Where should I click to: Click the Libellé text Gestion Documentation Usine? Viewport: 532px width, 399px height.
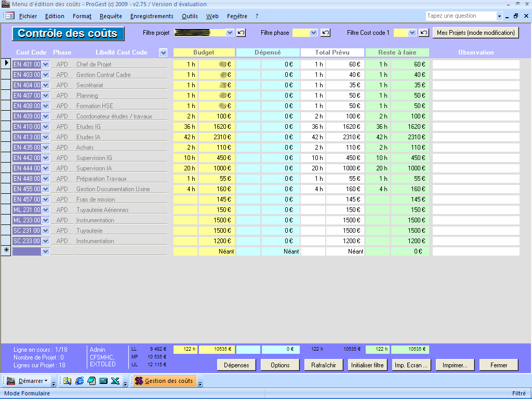coord(113,189)
